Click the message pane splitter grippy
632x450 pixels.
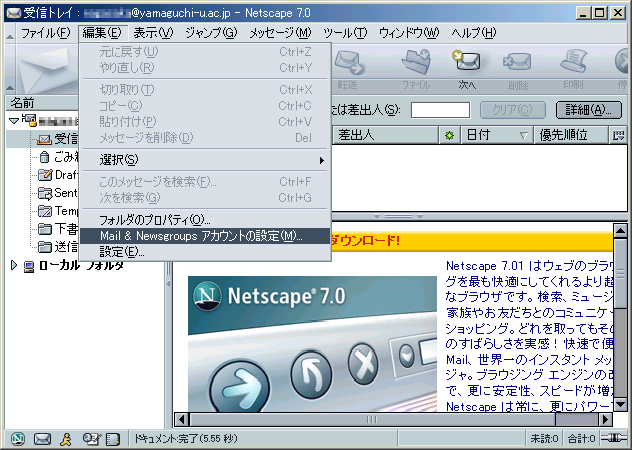(398, 217)
